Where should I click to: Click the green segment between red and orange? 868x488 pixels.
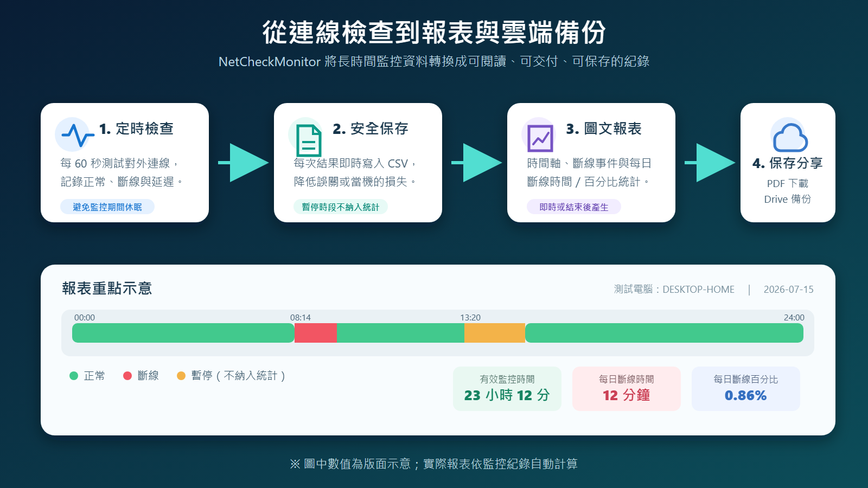[400, 333]
